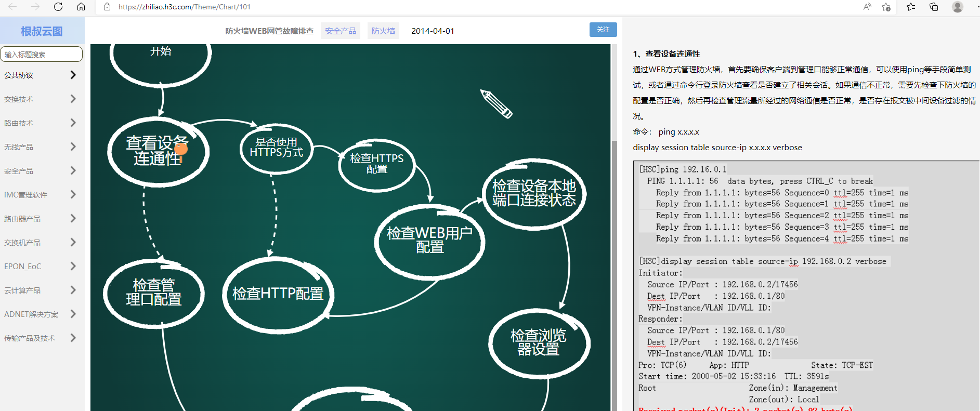
Task: Click the State: TCP-EST text
Action: (x=842, y=365)
